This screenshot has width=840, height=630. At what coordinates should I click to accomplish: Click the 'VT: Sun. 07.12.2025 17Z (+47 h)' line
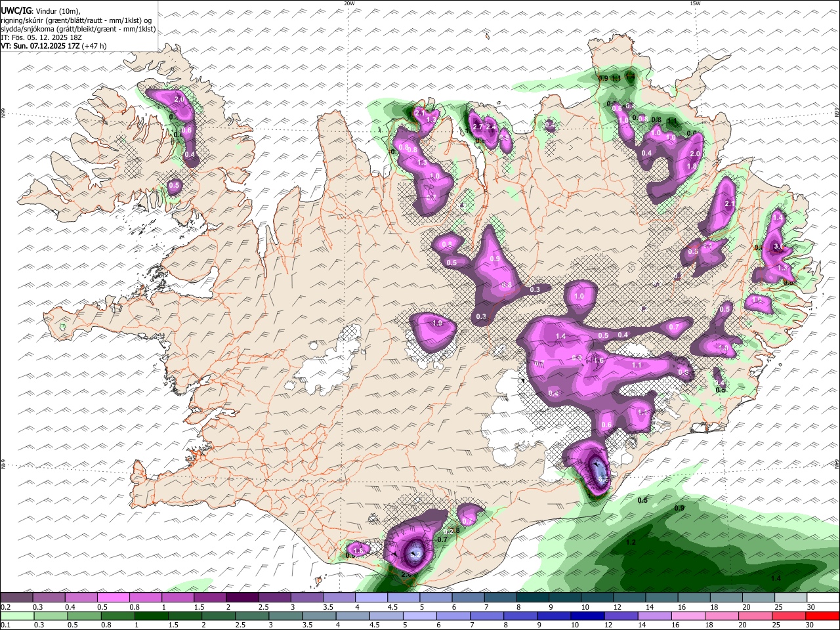coord(54,46)
